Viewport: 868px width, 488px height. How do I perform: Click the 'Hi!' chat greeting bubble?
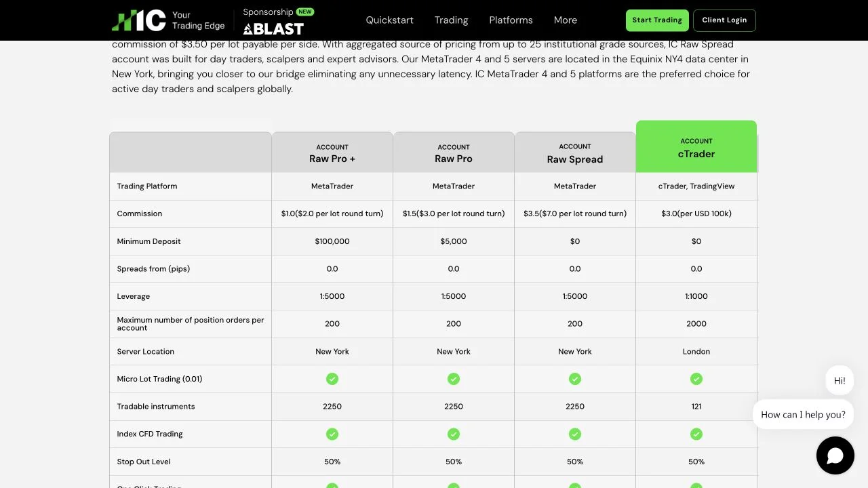840,380
